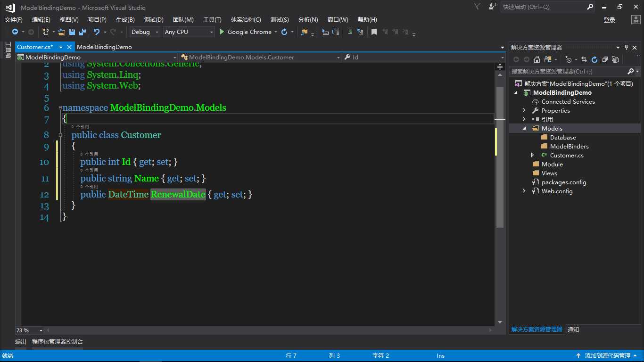Click Sync with Active Document icon
644x362 pixels.
(x=584, y=59)
